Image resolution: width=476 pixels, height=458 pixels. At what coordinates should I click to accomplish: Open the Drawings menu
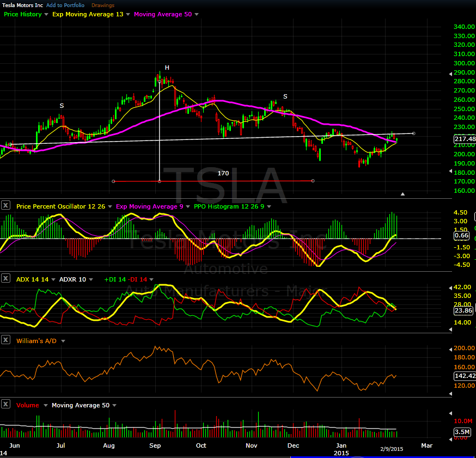pos(103,5)
